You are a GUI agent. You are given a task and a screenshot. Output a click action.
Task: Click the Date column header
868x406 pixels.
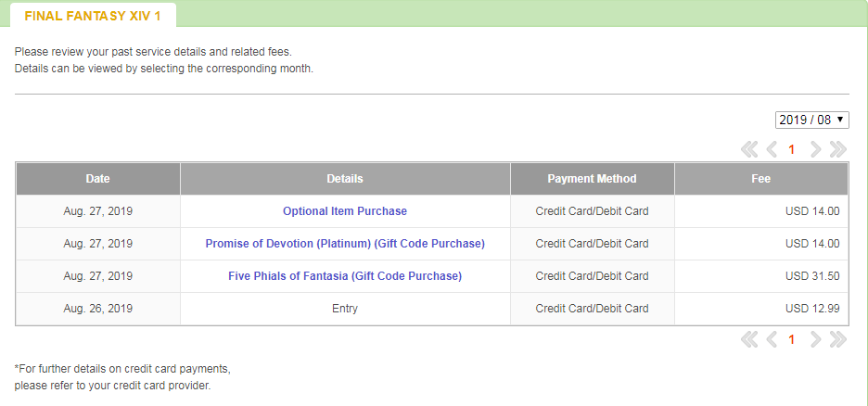click(x=97, y=179)
